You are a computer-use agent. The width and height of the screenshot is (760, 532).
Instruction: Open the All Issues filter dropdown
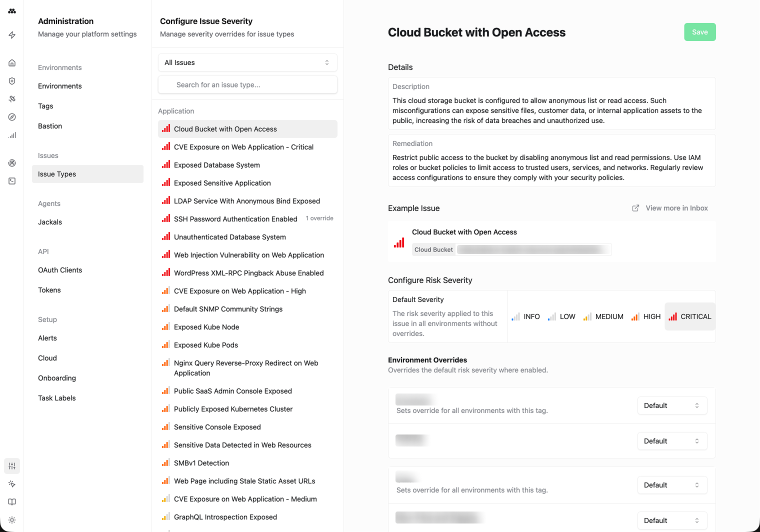[x=247, y=62]
